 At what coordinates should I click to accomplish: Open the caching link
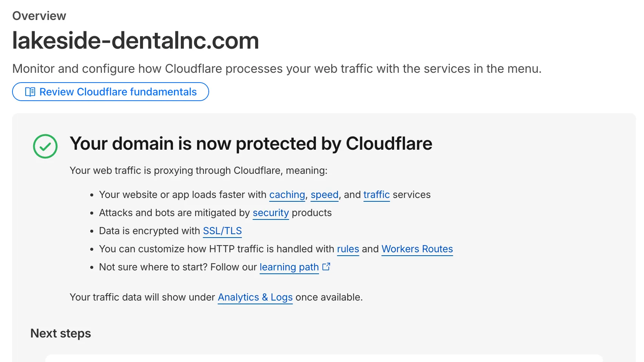click(287, 195)
